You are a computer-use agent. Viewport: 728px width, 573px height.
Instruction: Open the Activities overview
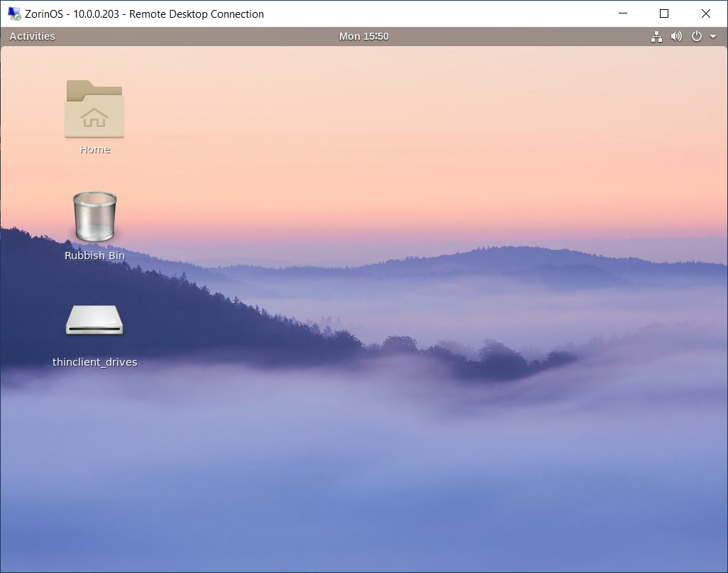pos(32,36)
